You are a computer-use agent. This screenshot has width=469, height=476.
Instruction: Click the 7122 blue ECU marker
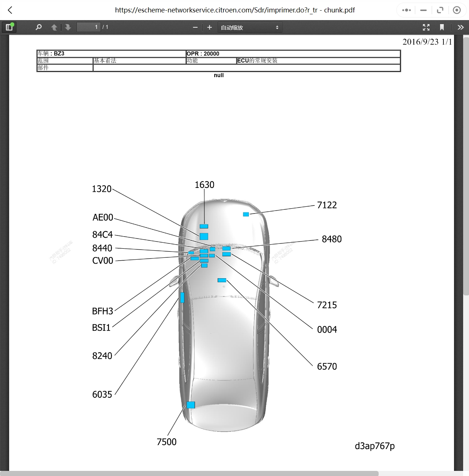pos(246,214)
